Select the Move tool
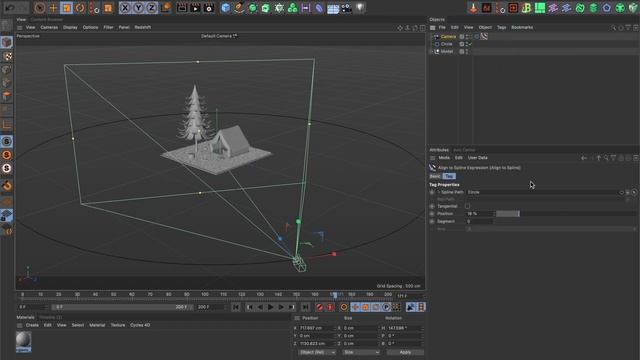Screen dimensions: 640x360 coord(53,8)
